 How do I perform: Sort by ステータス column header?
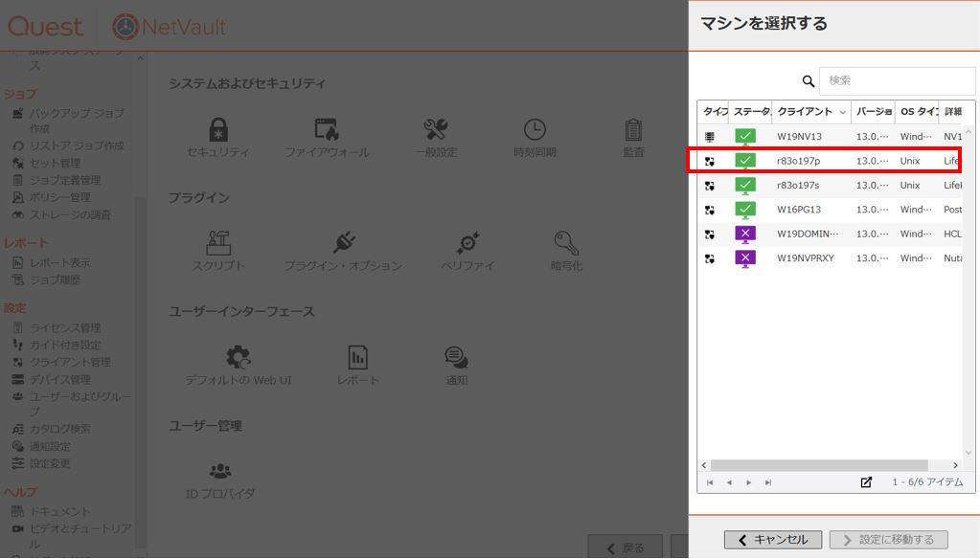tap(752, 112)
